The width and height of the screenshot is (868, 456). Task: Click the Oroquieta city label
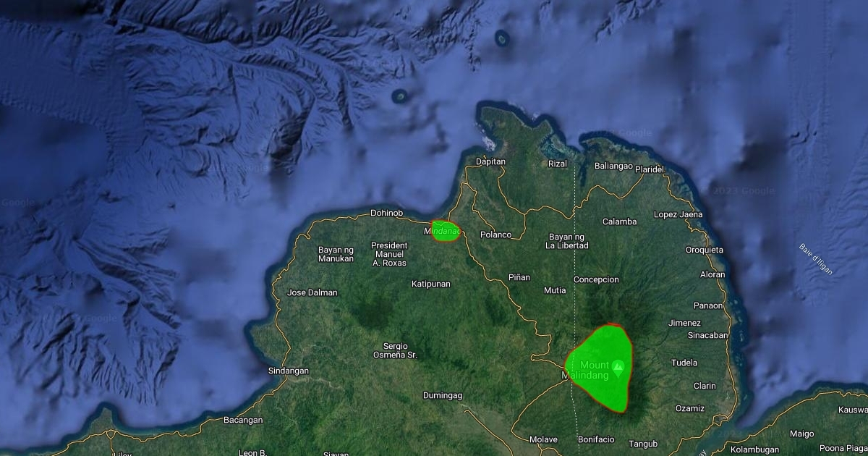coord(705,250)
